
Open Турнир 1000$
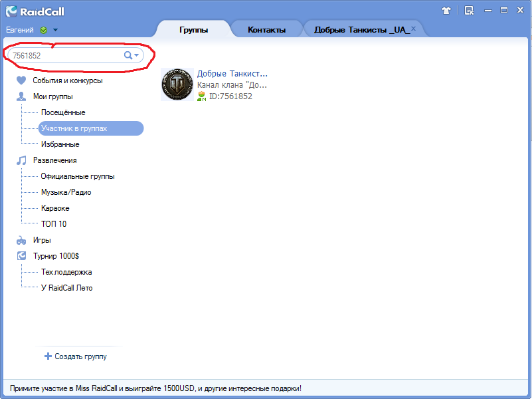tap(56, 256)
